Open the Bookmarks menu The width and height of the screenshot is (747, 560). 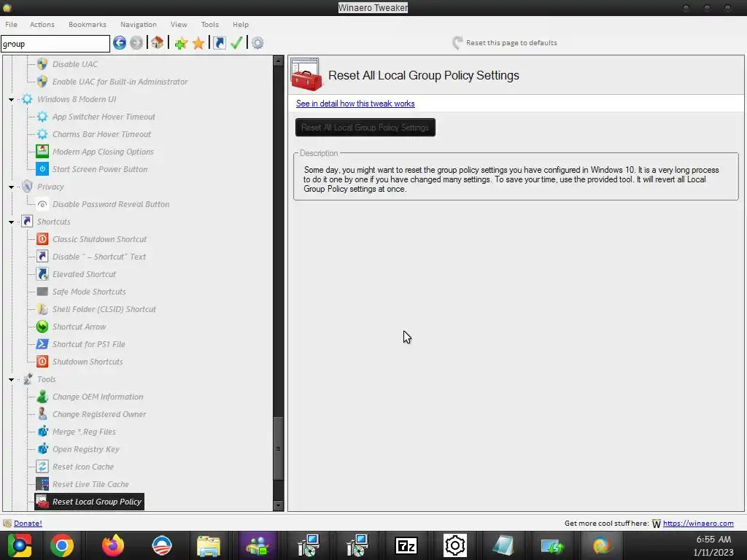(88, 24)
